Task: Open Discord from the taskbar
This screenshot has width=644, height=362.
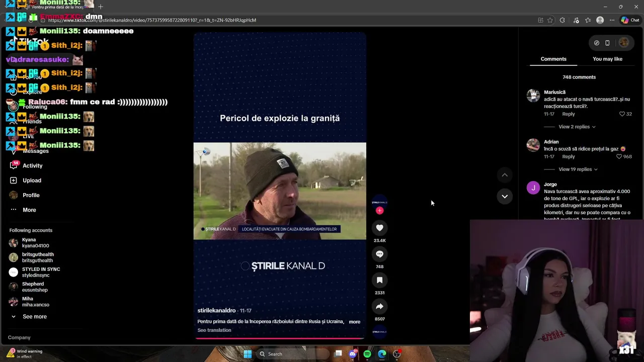Action: click(353, 354)
